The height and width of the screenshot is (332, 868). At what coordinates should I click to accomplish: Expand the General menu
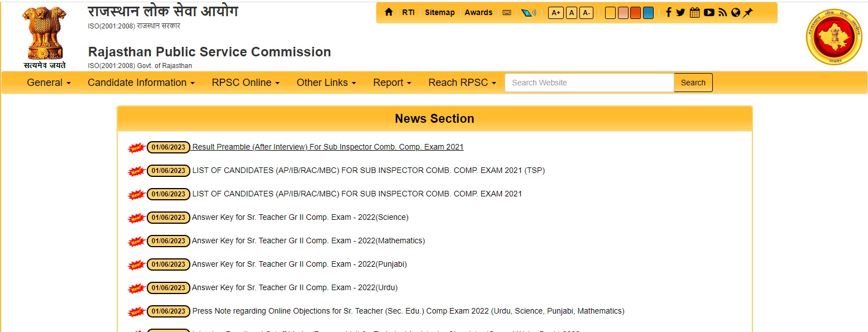click(x=49, y=83)
